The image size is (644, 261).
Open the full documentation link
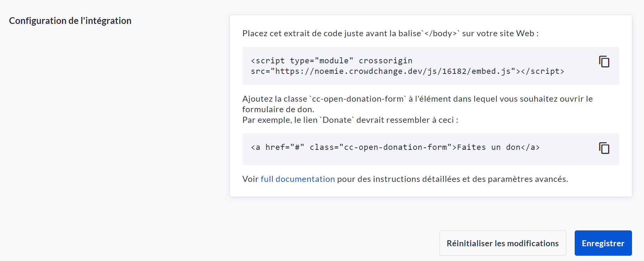(x=297, y=179)
